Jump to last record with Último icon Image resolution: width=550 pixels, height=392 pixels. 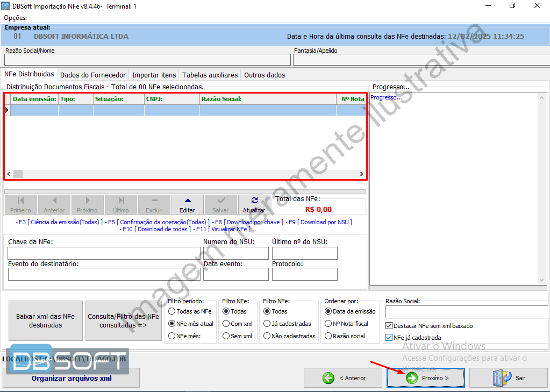tap(120, 202)
